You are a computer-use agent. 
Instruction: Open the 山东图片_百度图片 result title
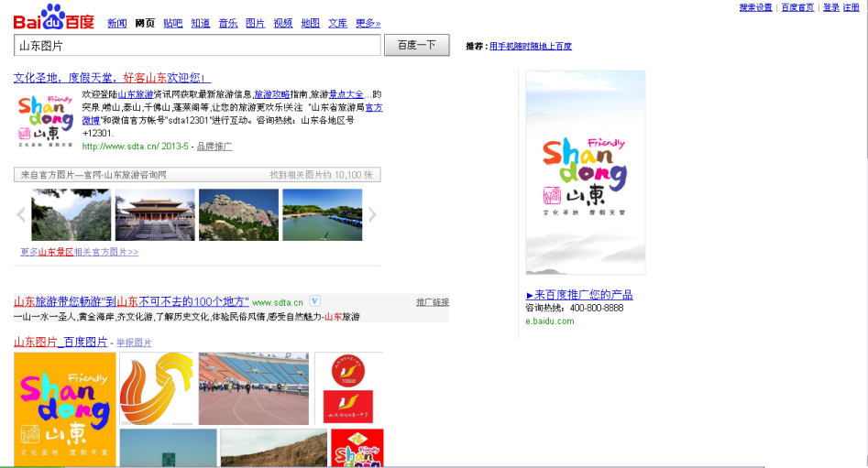click(60, 342)
